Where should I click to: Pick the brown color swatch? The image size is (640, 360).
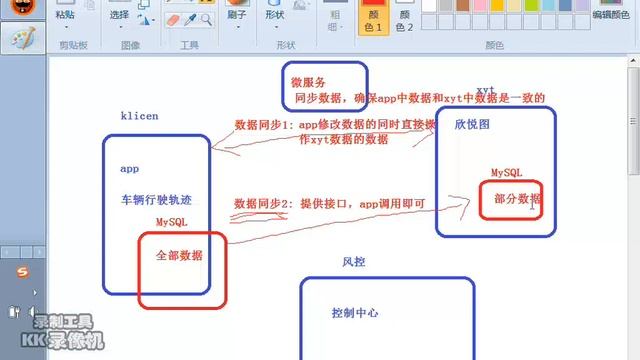point(463,5)
